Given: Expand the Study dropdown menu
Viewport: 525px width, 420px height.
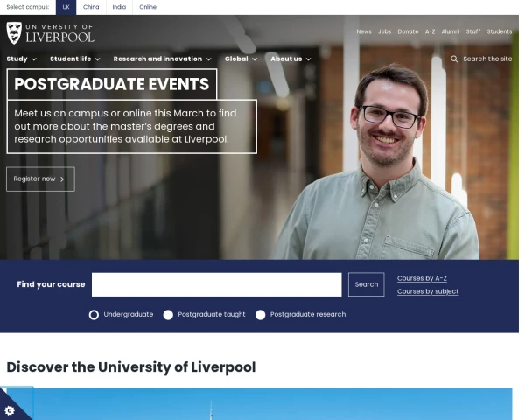Looking at the screenshot, I should 22,59.
